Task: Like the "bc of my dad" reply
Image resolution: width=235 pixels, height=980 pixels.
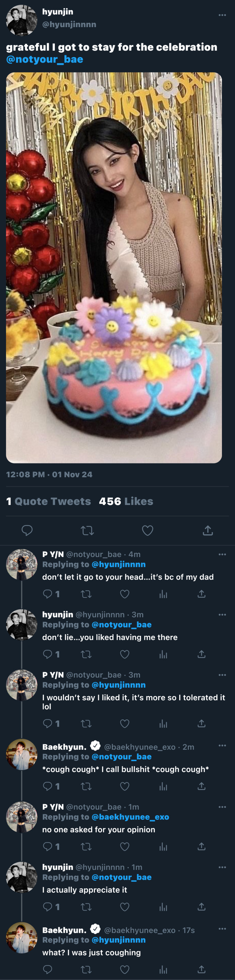Action: tap(125, 594)
